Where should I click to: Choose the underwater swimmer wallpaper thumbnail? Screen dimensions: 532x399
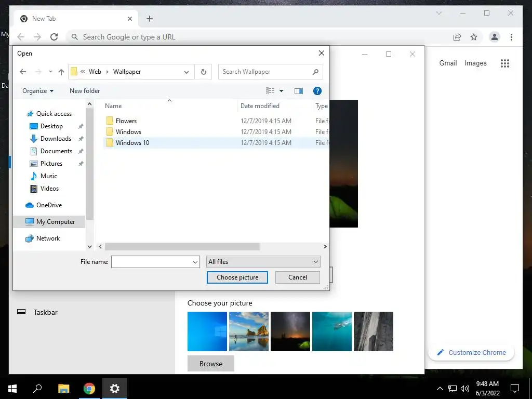pos(332,331)
